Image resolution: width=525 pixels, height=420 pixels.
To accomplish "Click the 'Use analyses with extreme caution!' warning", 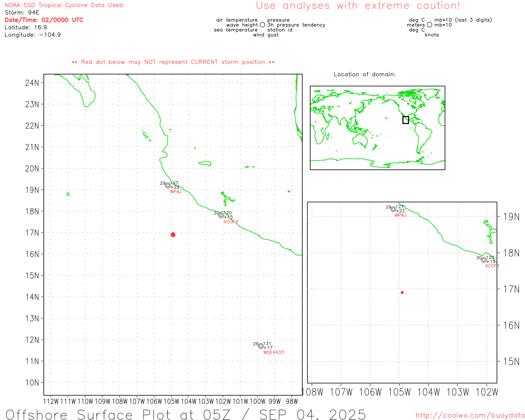I will point(358,6).
